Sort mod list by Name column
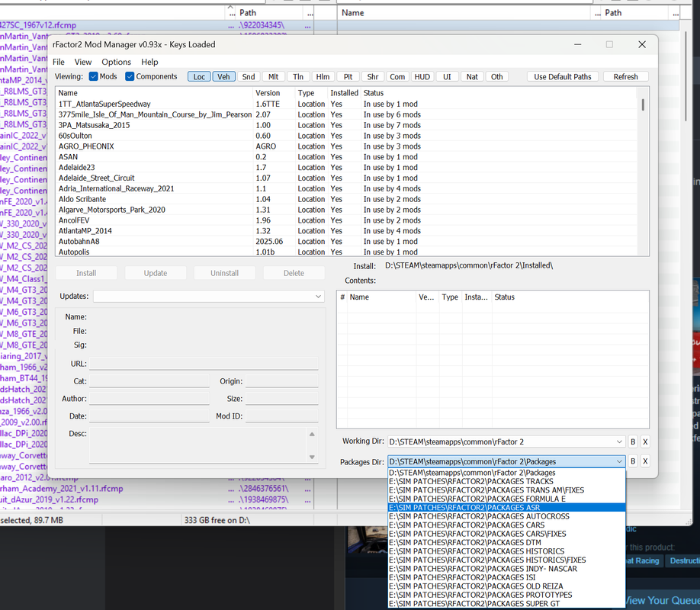 (x=155, y=93)
